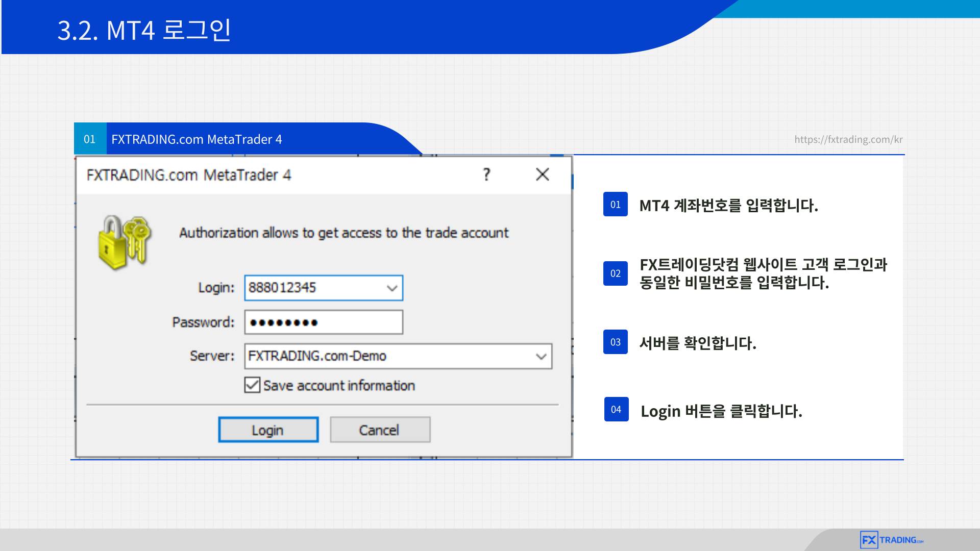The image size is (980, 551).
Task: Click the Login: field label
Action: [x=216, y=288]
